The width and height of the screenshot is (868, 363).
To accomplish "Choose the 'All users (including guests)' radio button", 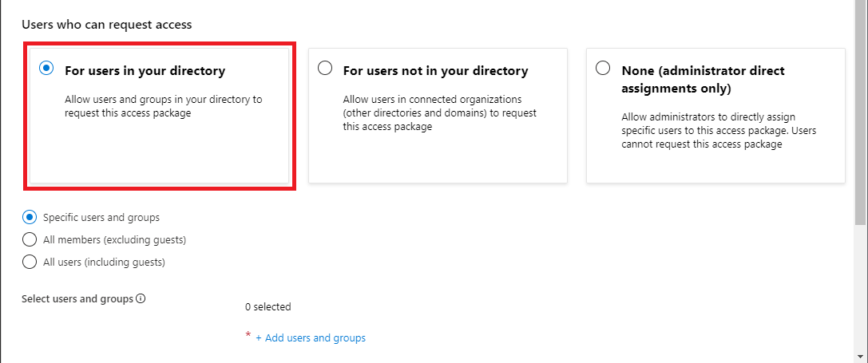I will click(x=30, y=262).
